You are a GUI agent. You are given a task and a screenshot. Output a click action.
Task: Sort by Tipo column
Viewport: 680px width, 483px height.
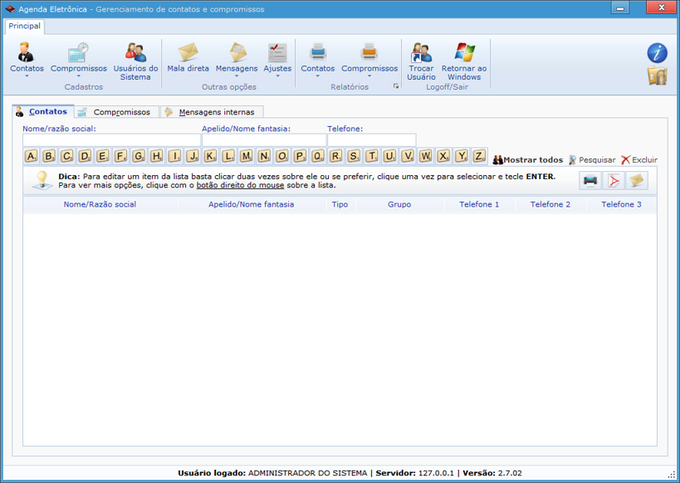pyautogui.click(x=340, y=205)
